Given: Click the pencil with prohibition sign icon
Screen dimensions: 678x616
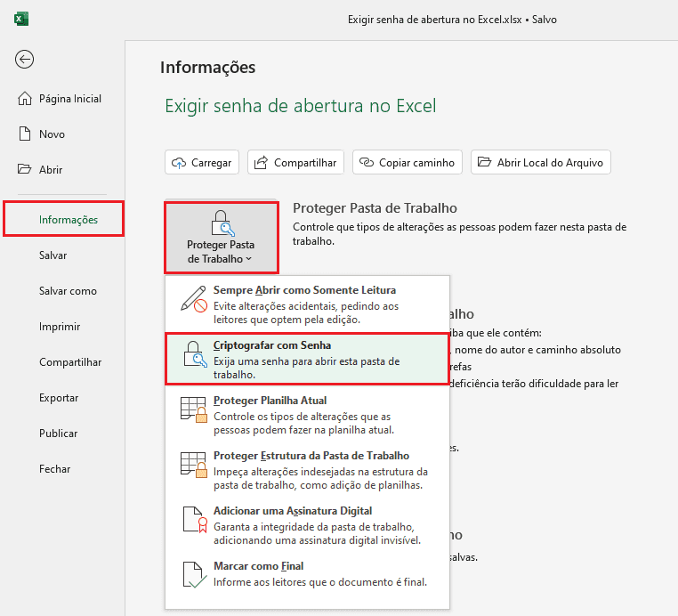Looking at the screenshot, I should pyautogui.click(x=194, y=298).
